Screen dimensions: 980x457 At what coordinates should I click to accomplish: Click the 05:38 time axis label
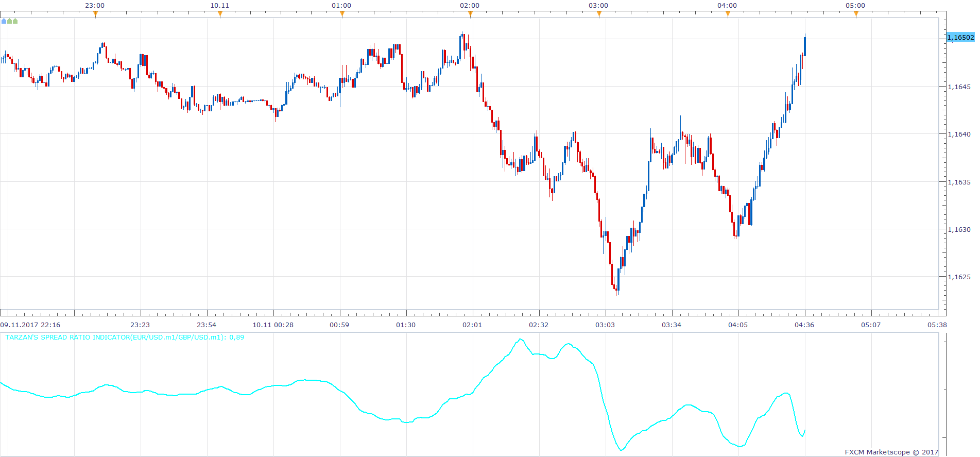tap(937, 325)
